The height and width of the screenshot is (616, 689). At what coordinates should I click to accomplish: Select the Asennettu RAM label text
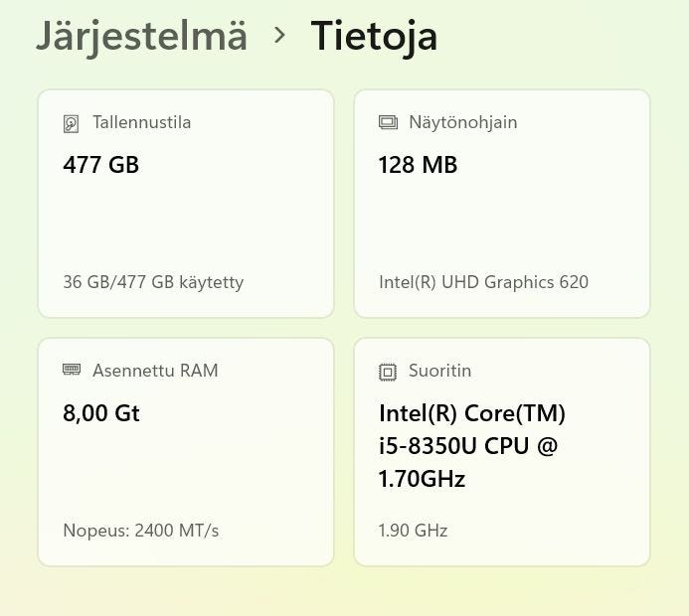[155, 371]
